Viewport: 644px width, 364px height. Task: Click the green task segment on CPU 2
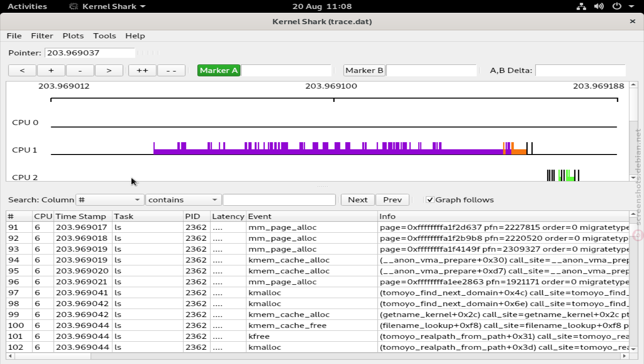[x=570, y=178]
